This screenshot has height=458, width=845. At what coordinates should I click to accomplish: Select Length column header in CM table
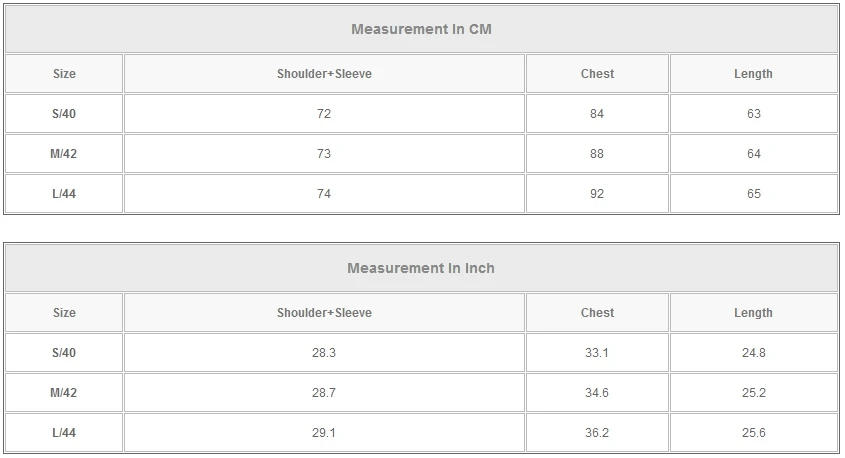click(x=753, y=74)
